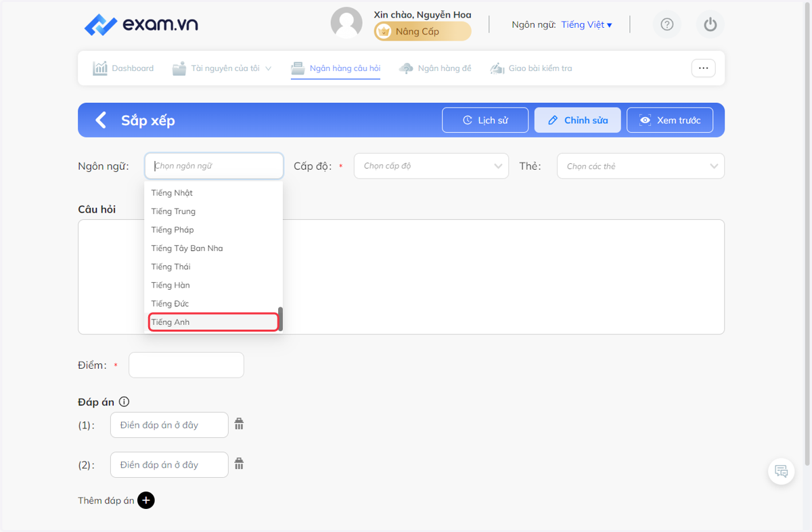Viewport: 812px width, 532px height.
Task: Switch to Ngân hàng đề tab
Action: 435,68
